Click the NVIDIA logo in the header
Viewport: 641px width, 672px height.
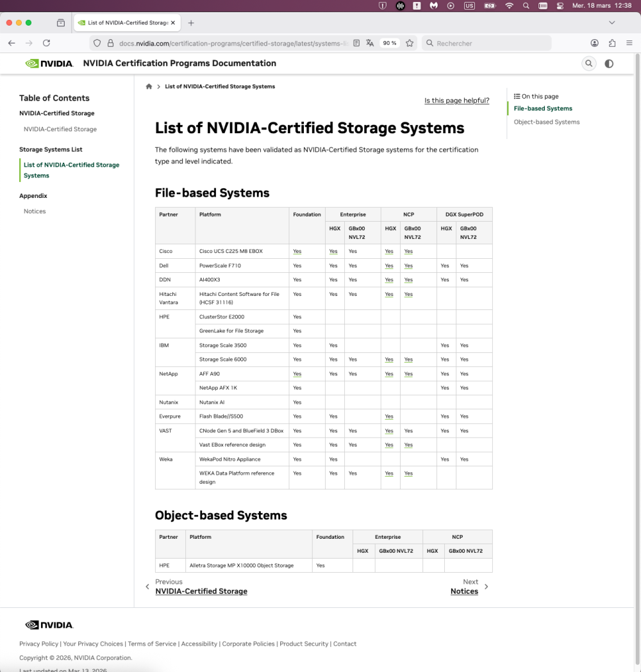point(49,63)
